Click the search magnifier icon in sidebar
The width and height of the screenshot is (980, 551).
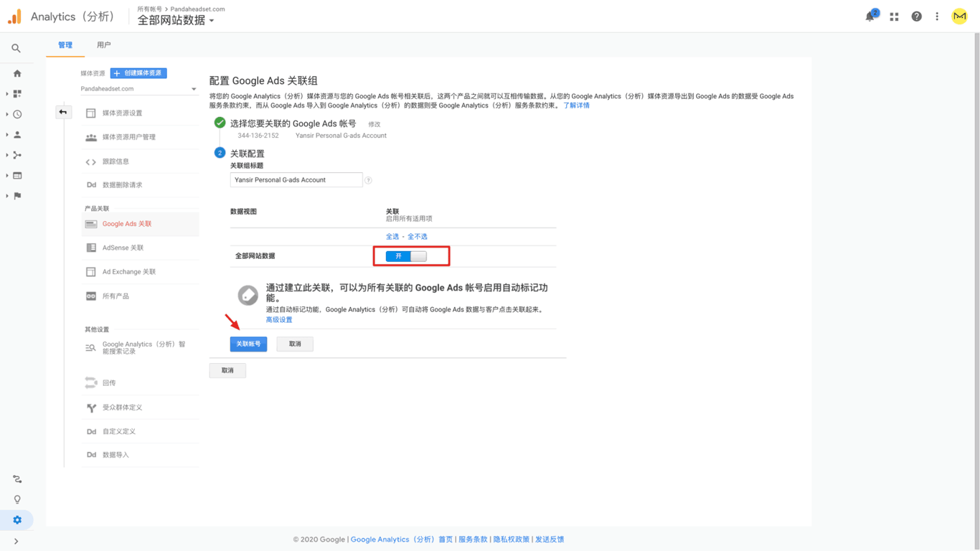point(16,48)
